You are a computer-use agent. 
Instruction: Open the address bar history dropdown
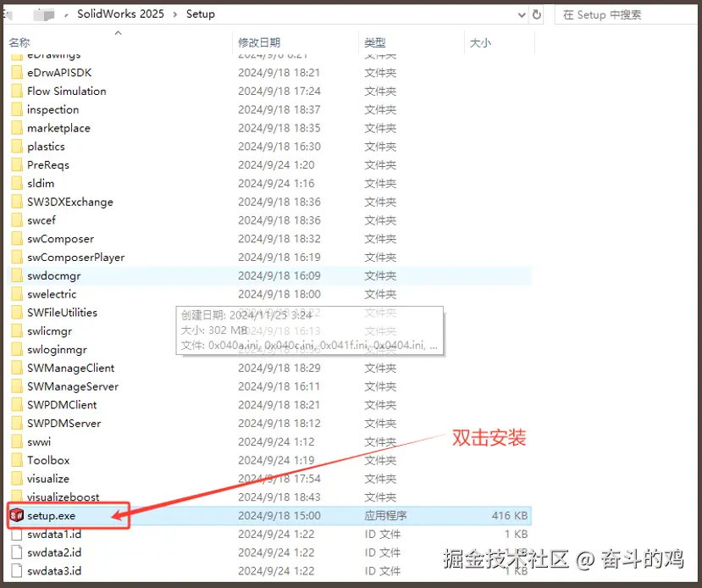tap(522, 14)
